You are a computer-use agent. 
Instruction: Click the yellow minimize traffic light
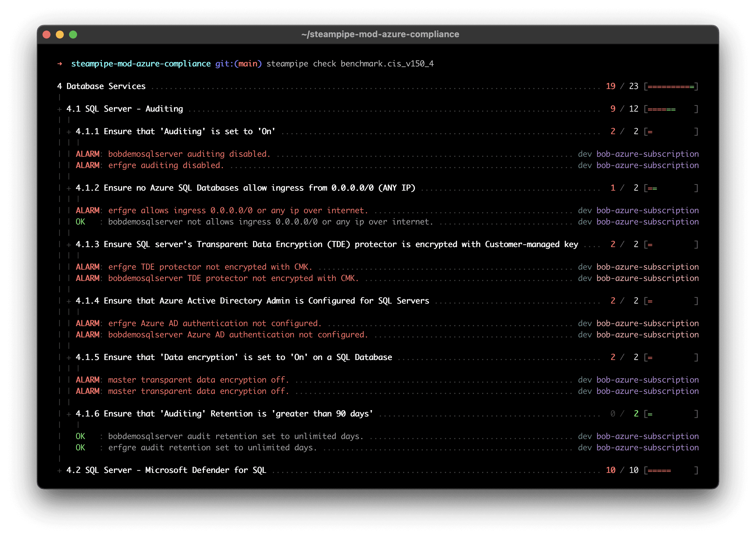coord(60,34)
